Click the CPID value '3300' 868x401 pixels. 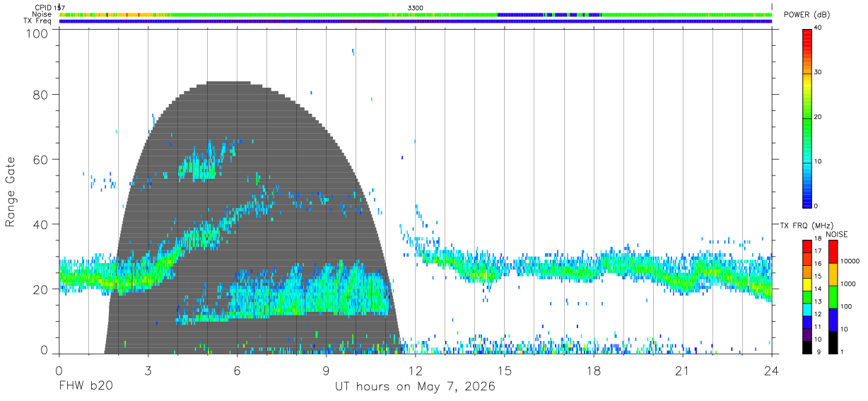click(x=416, y=8)
